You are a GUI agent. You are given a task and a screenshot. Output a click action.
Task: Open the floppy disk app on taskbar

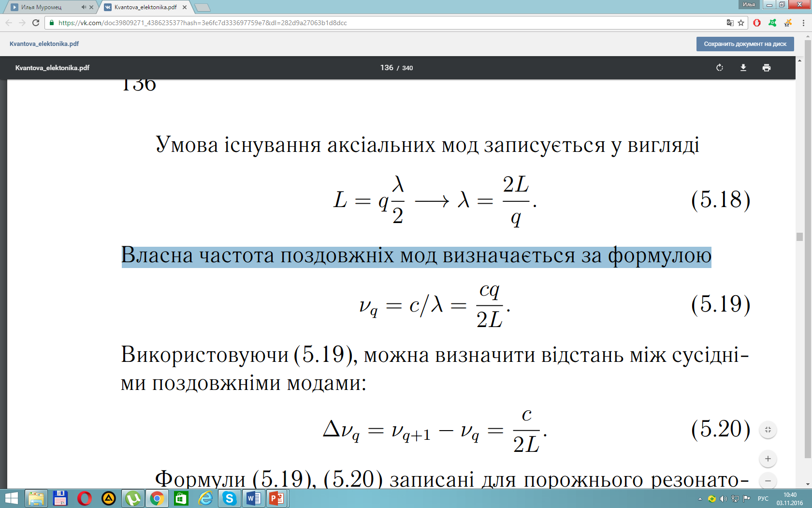60,498
